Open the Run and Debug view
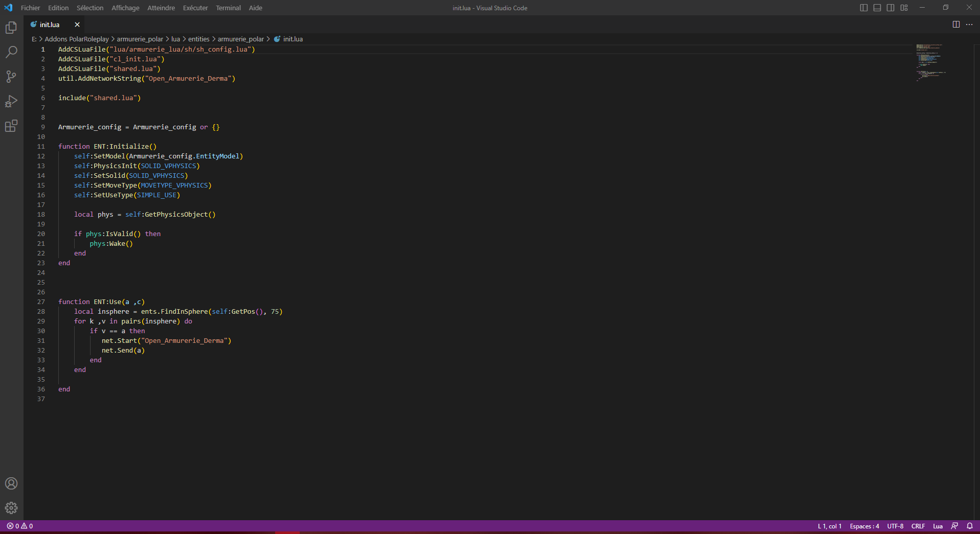The image size is (980, 534). [11, 101]
